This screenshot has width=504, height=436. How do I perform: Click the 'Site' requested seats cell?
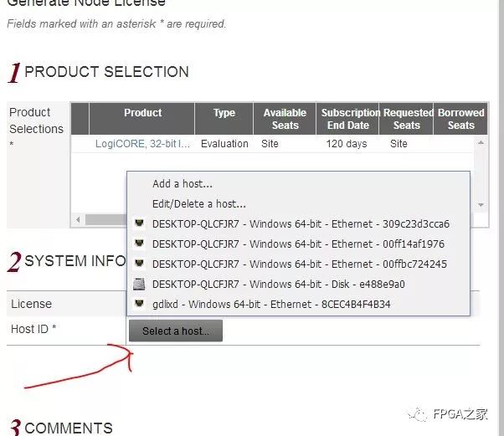coord(399,144)
